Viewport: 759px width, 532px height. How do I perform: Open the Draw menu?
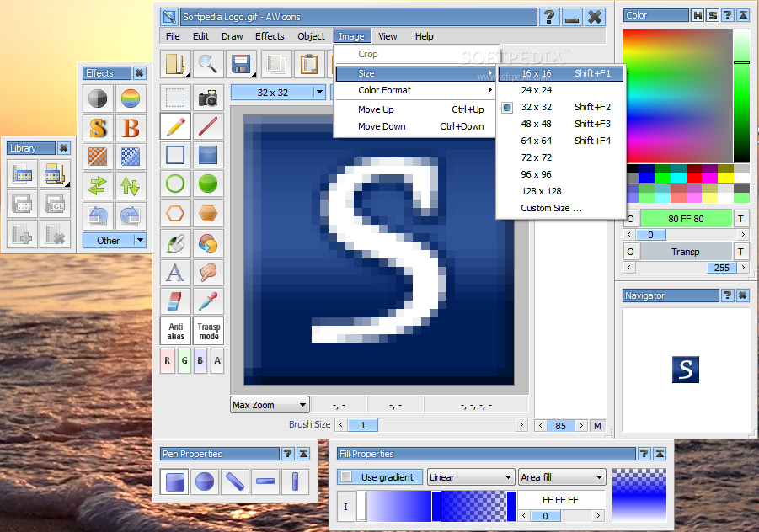pos(232,36)
